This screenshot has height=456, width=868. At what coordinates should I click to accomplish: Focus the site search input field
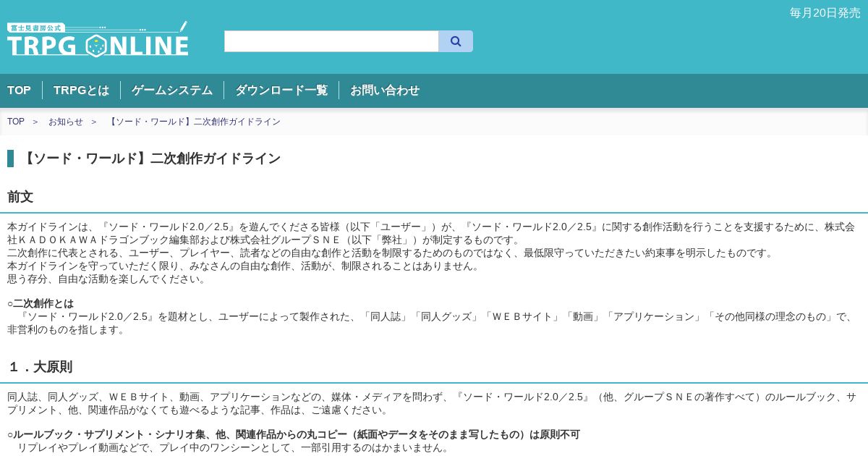point(331,41)
